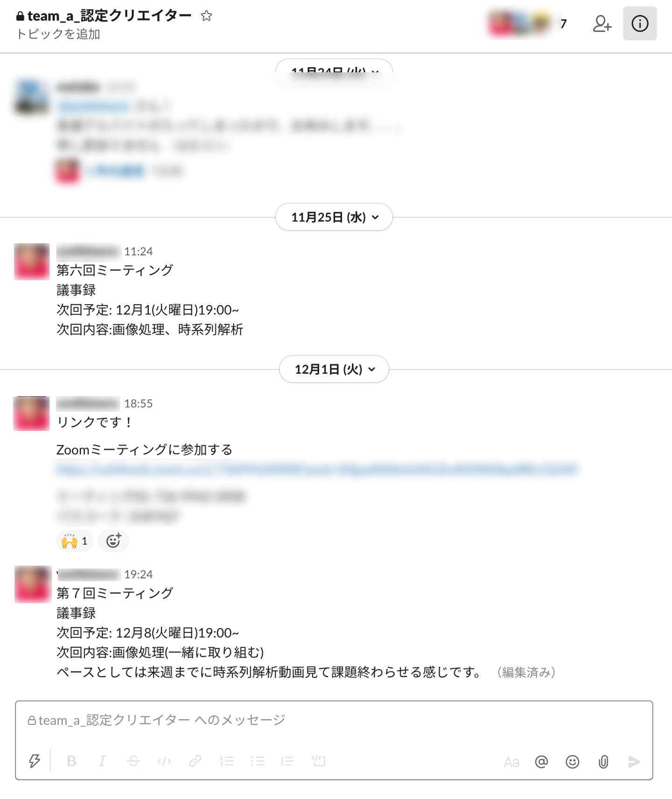Start a bulleted list

257,761
